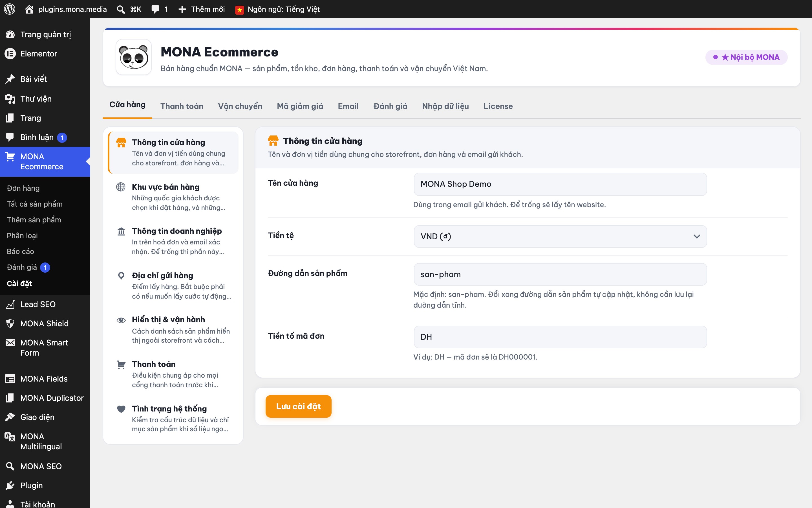Select Thanh toán section in left panel
Screen dimensions: 812x508
tap(173, 374)
